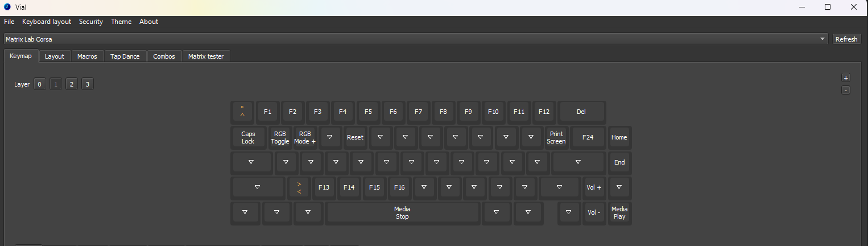Select the wide transparent key left of End
This screenshot has width=868, height=246.
(x=578, y=162)
